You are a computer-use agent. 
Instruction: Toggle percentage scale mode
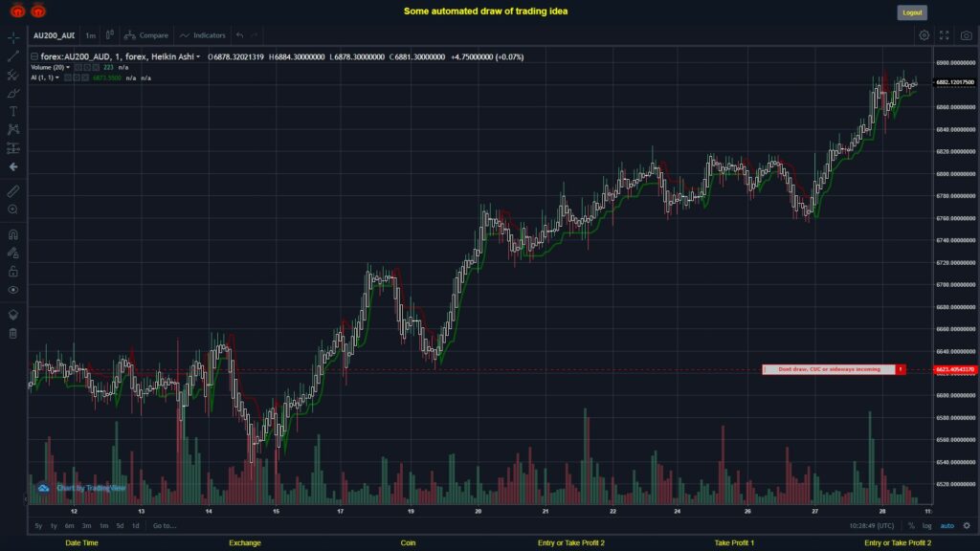point(911,526)
